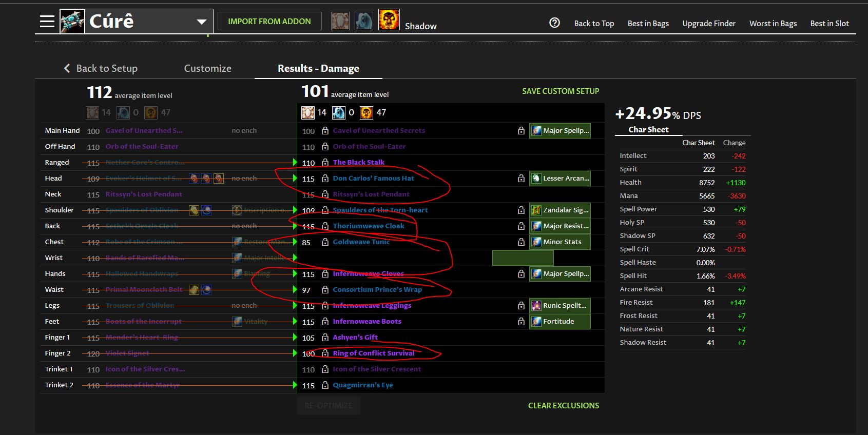868x435 pixels.
Task: Click the Lesser Arcanum enchant icon
Action: [536, 178]
